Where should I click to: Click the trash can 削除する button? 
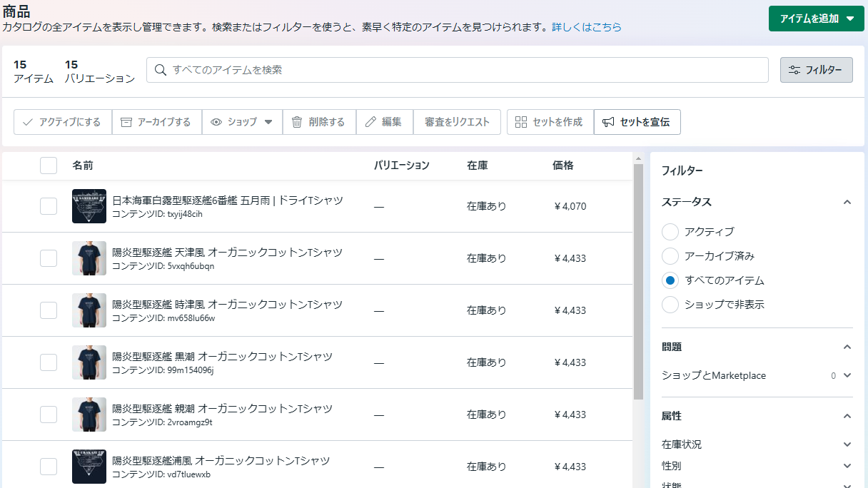click(x=319, y=122)
